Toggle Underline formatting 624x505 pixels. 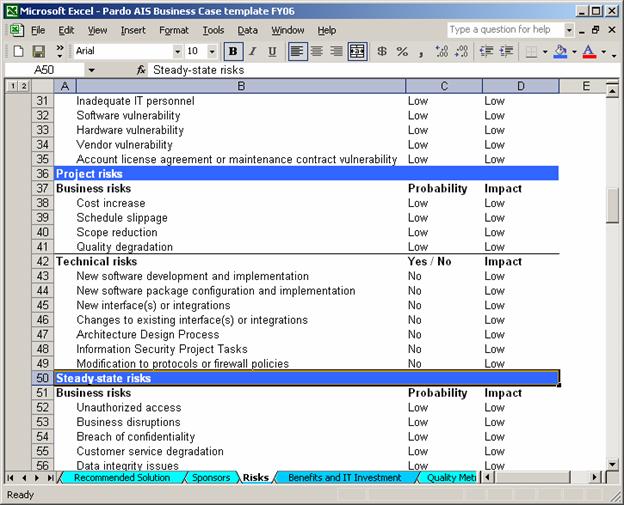point(271,51)
